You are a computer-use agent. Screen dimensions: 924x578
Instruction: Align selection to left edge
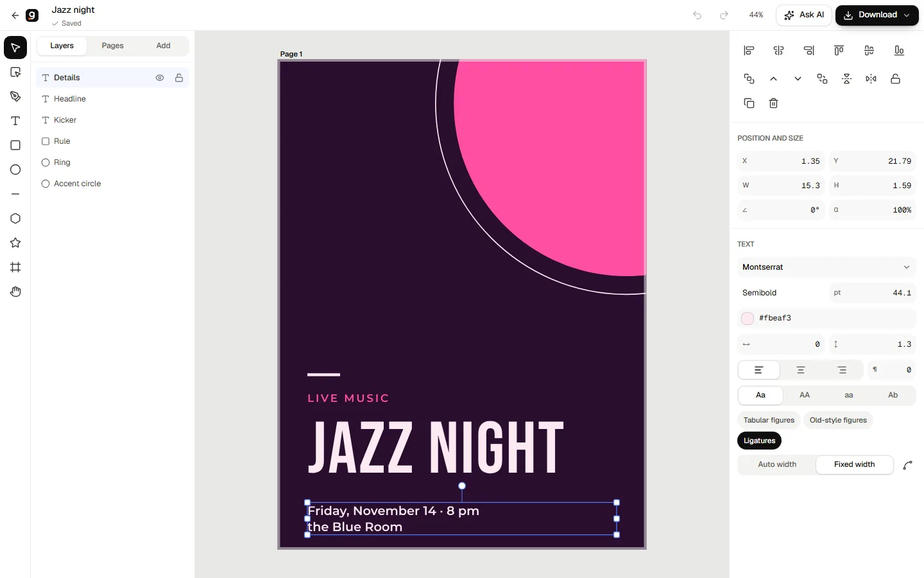tap(749, 51)
